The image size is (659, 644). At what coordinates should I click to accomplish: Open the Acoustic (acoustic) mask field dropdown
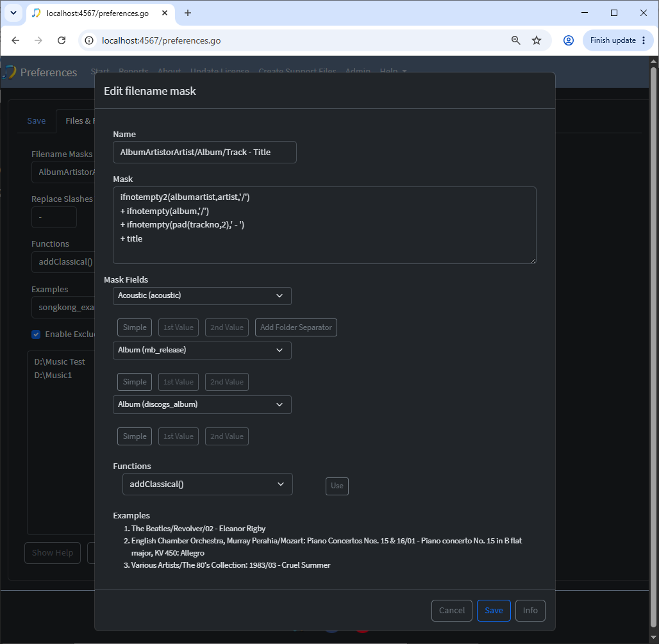pyautogui.click(x=202, y=296)
